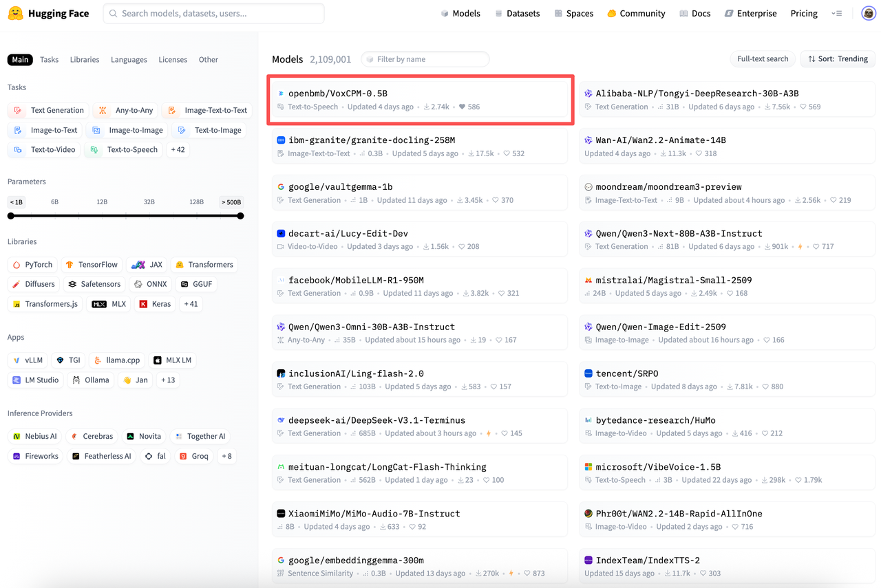Switch to the Libraries filter tab

(x=85, y=60)
